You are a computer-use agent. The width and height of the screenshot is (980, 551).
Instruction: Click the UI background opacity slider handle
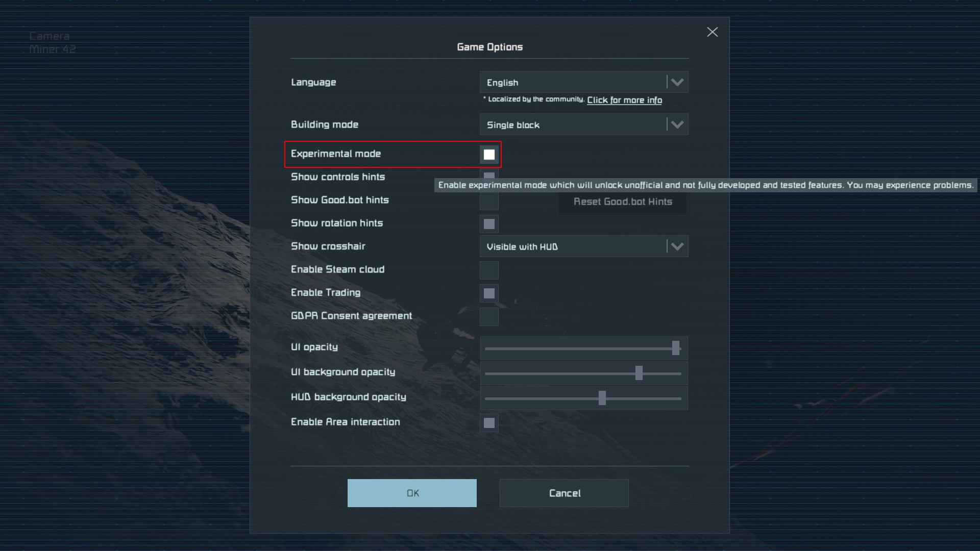click(x=639, y=373)
